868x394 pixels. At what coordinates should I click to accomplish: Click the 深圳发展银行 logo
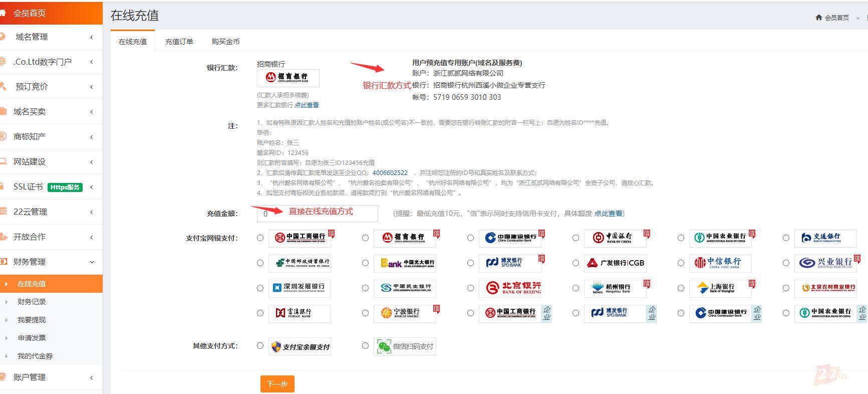click(x=300, y=288)
